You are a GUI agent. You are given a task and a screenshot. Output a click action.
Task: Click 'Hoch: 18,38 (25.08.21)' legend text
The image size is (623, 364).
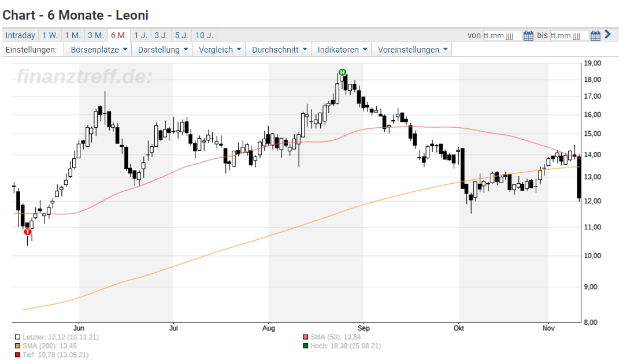pos(346,346)
